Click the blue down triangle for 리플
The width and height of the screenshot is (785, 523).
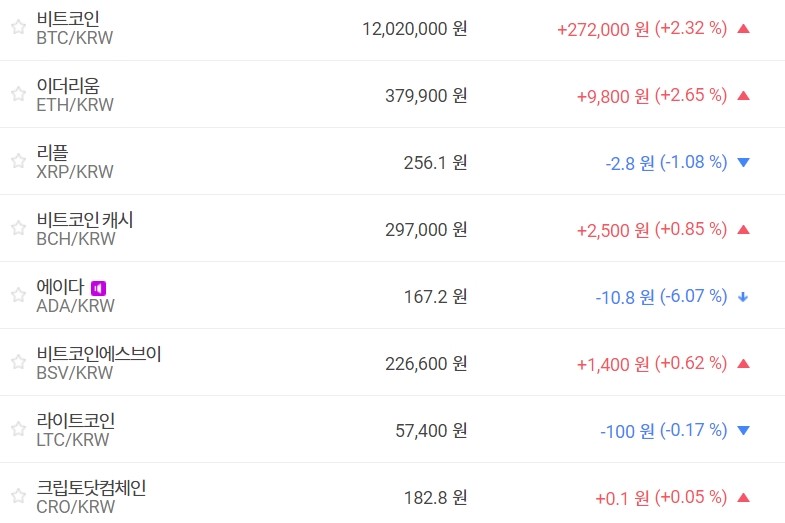coord(743,162)
